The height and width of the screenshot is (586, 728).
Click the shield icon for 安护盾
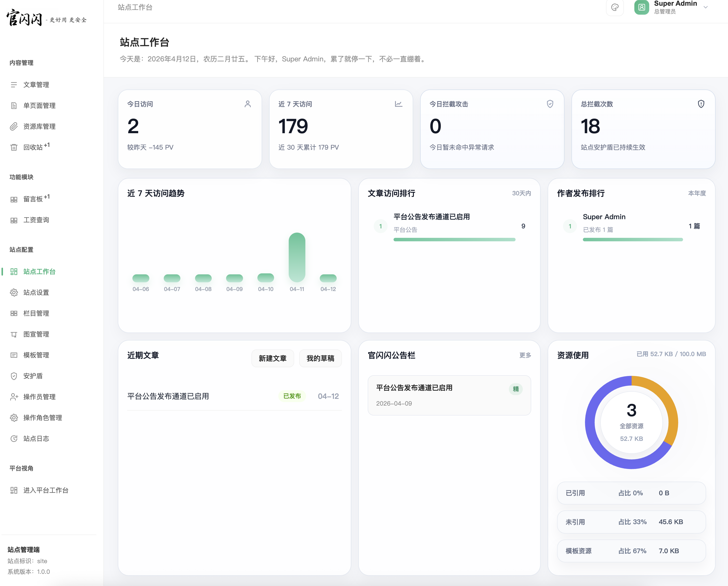tap(13, 376)
